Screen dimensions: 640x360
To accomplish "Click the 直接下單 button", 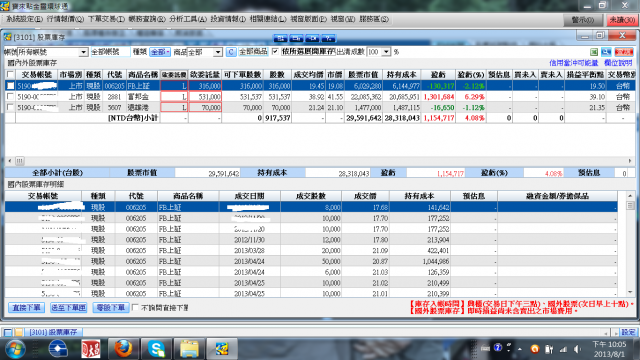I will click(26, 307).
